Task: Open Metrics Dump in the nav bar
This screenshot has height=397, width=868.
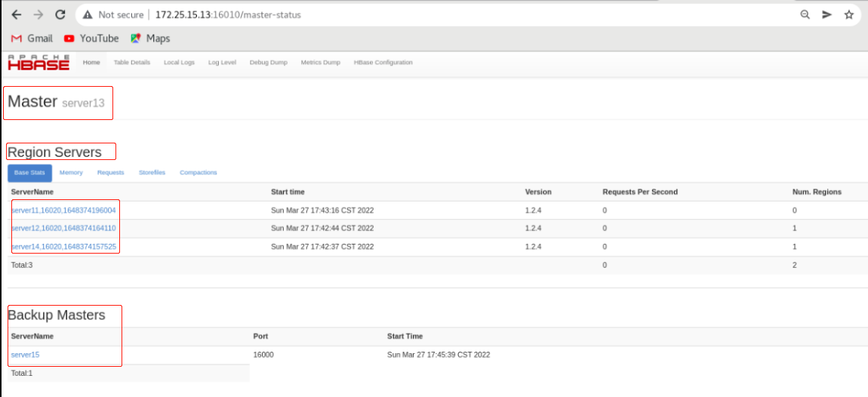Action: (x=321, y=63)
